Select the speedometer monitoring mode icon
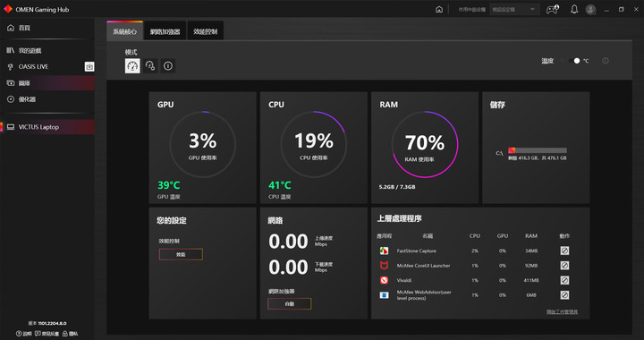 click(x=132, y=65)
